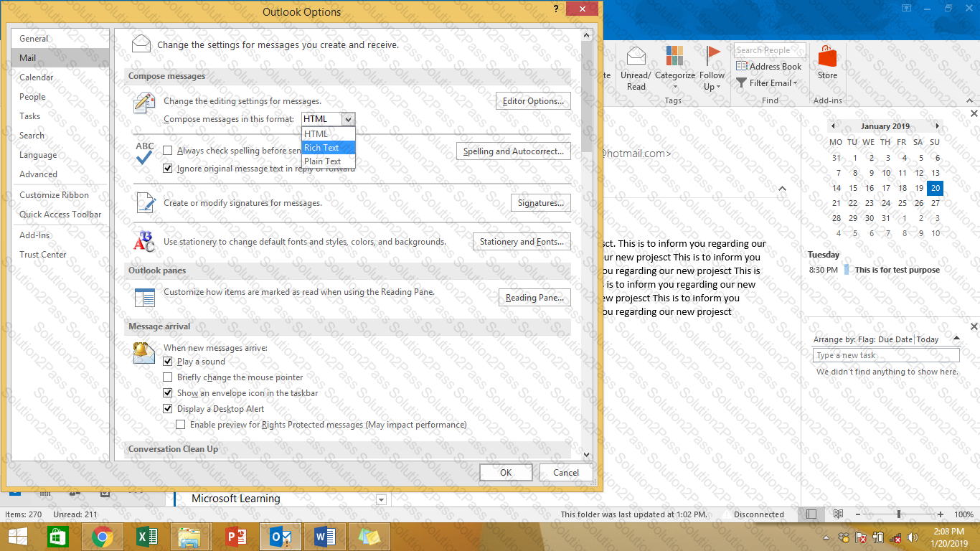Enable preview for Rights Protected messages
The width and height of the screenshot is (980, 551).
click(181, 425)
